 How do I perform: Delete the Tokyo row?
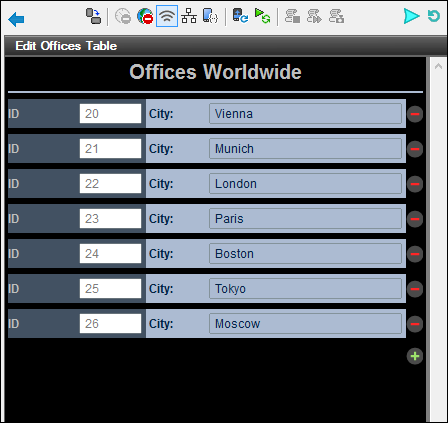415,289
